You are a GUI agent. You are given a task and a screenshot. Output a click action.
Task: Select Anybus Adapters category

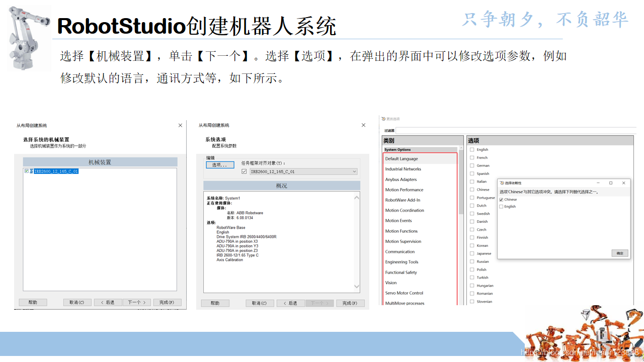point(420,179)
